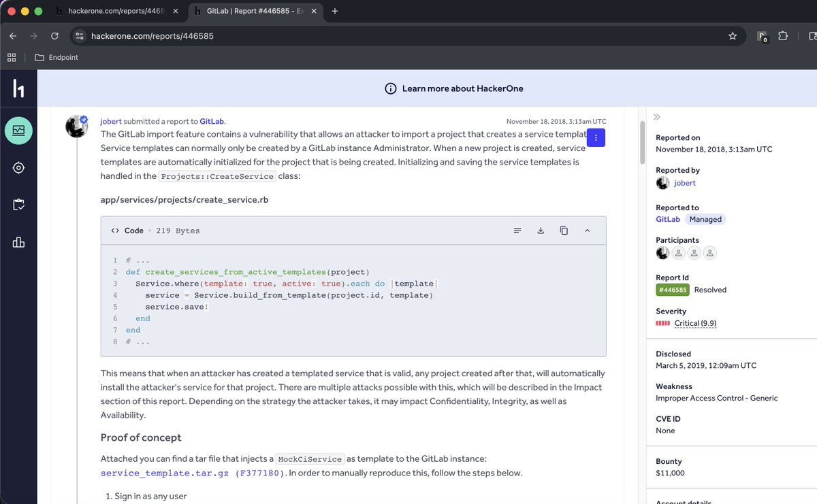Image resolution: width=817 pixels, height=504 pixels.
Task: Click the Managed badge
Action: point(705,219)
